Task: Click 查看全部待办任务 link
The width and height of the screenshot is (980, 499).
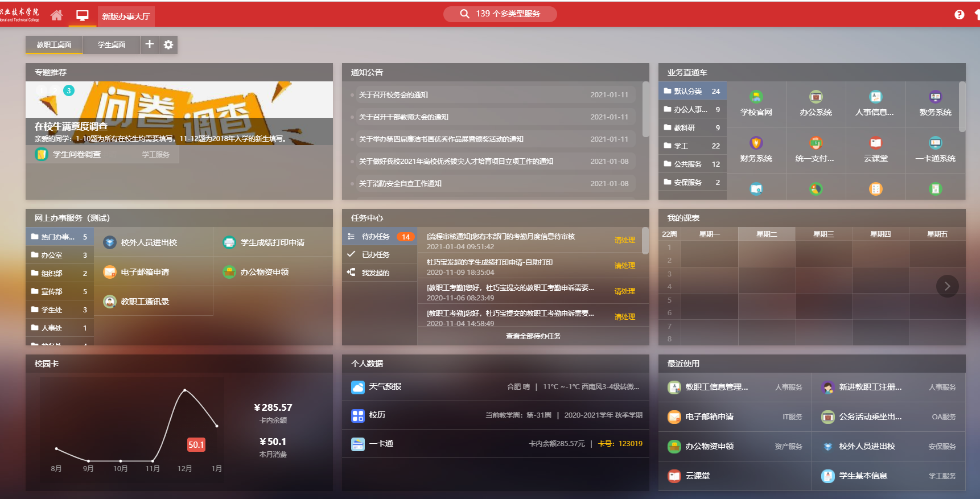Action: pos(533,336)
